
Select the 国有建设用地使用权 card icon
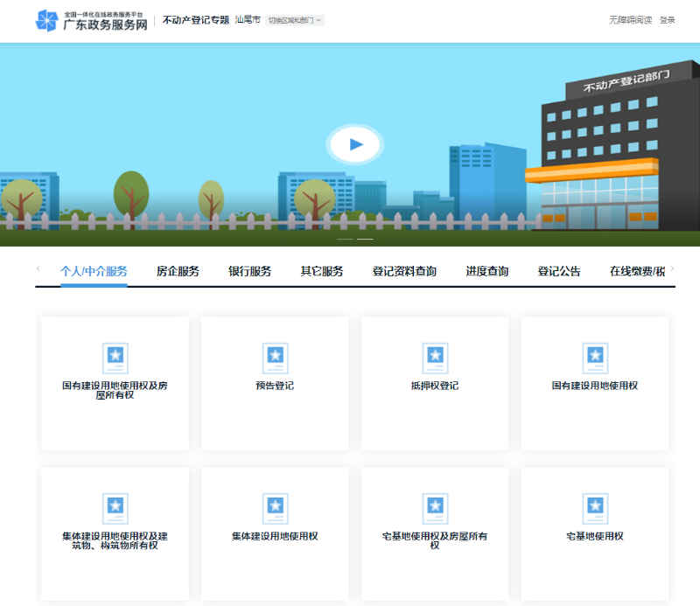click(595, 358)
